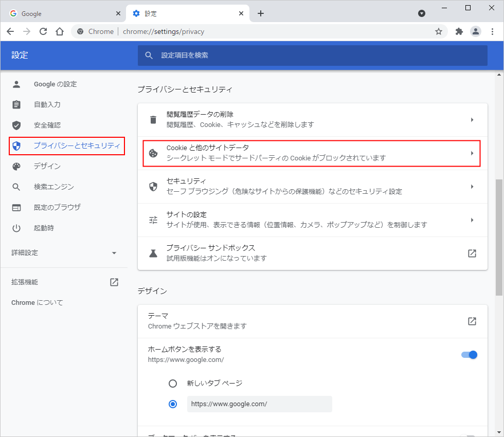Click the Google の設定 person icon
504x437 pixels.
coord(16,84)
